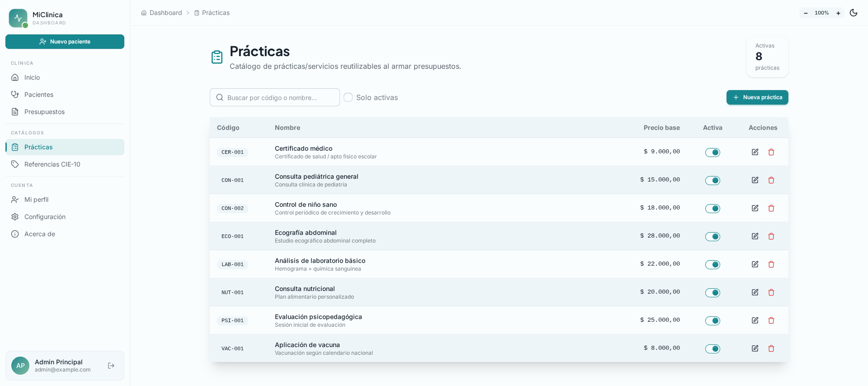This screenshot has height=386, width=868.
Task: Toggle active switch for Certificado médico
Action: [x=712, y=152]
